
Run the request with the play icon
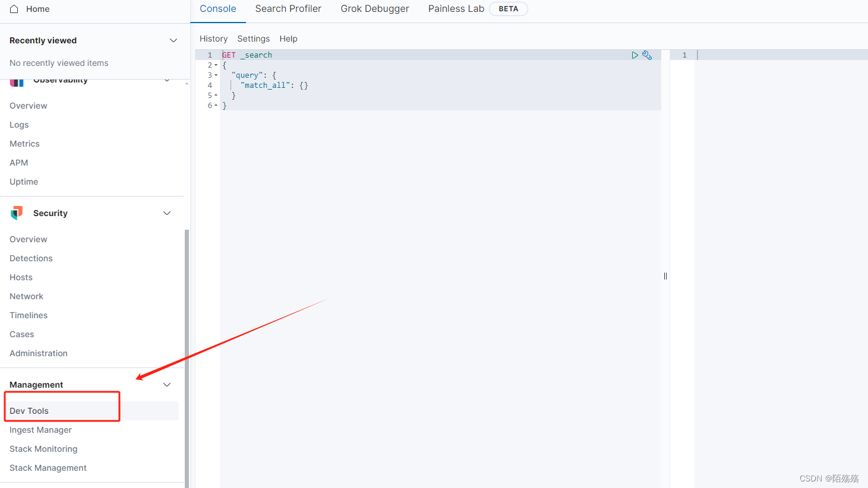(x=635, y=55)
